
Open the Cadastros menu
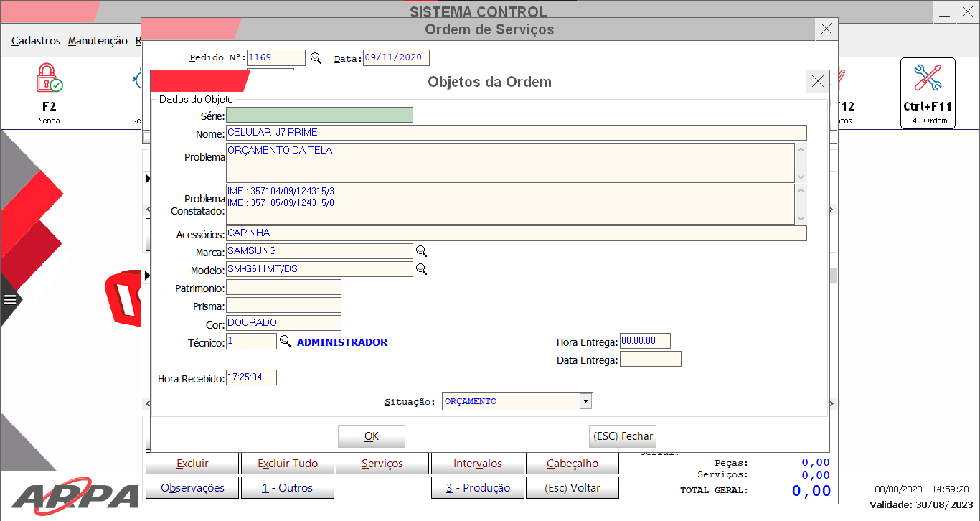tap(36, 41)
